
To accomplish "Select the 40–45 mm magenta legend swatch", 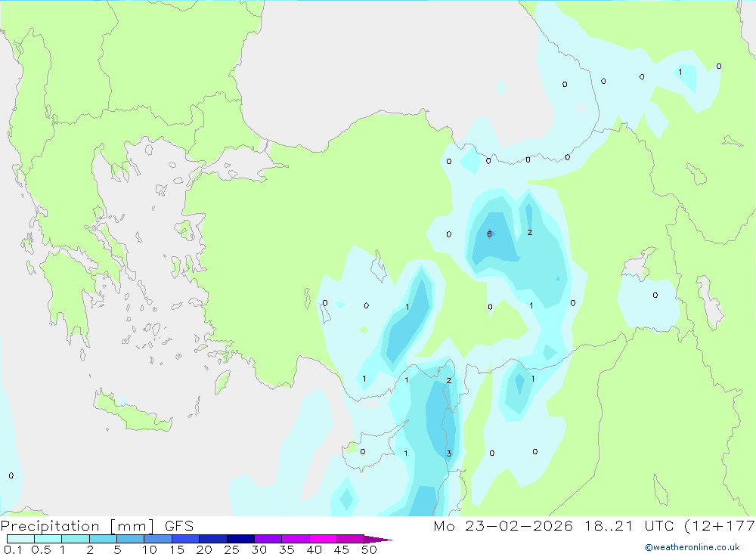I will tap(323, 539).
